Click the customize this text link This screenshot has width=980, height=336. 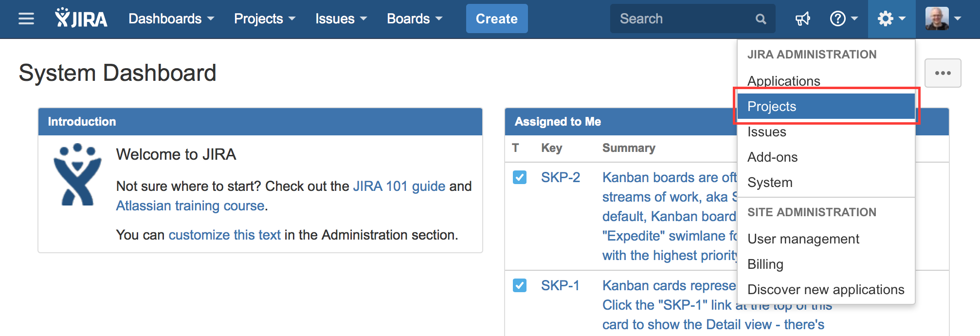[x=224, y=235]
